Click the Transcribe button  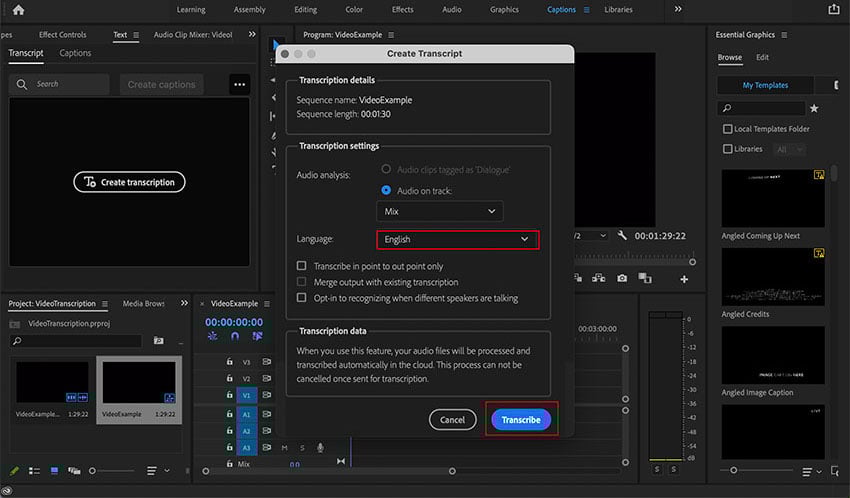pyautogui.click(x=520, y=420)
